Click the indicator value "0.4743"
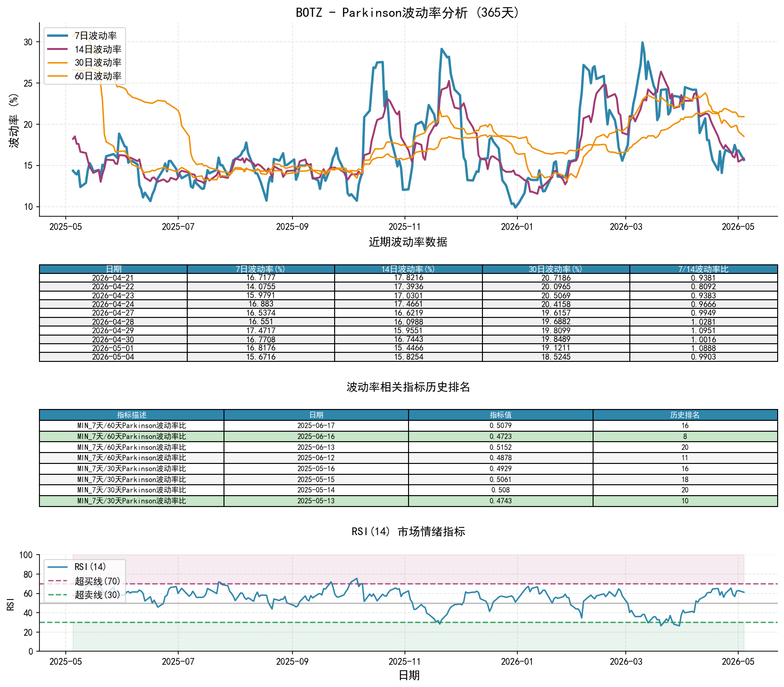The width and height of the screenshot is (784, 687). 501,501
